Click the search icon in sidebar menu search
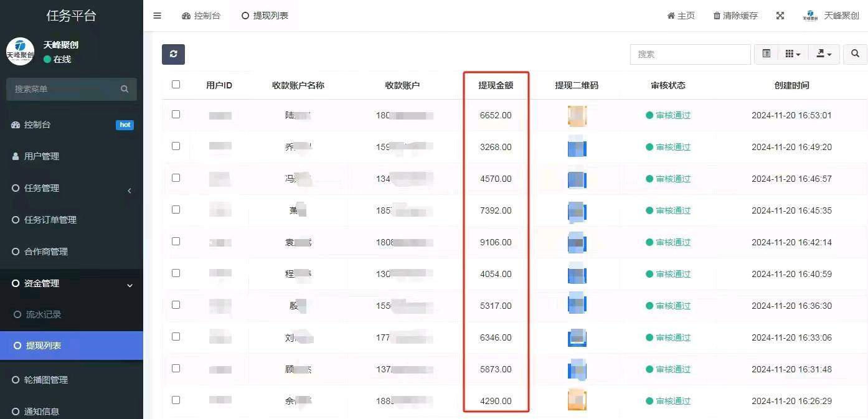This screenshot has height=419, width=868. point(125,89)
